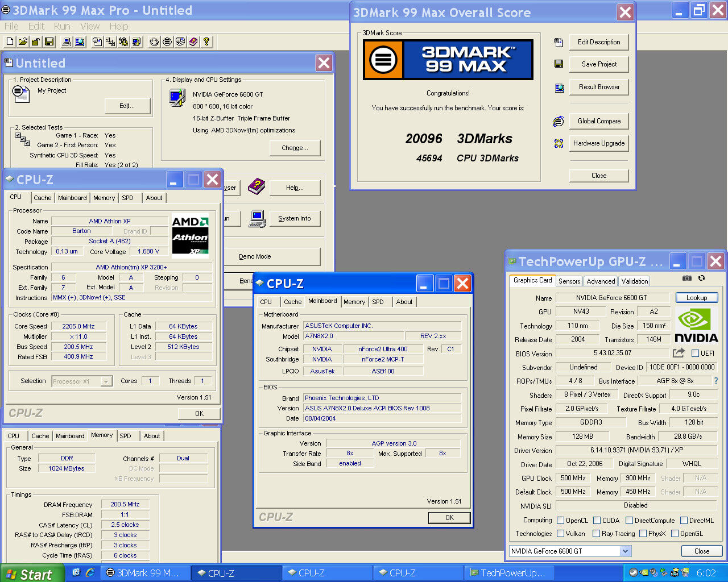Click the GPU-Z BIOS export share icon
Viewport: 728px width, 582px height.
pyautogui.click(x=679, y=353)
